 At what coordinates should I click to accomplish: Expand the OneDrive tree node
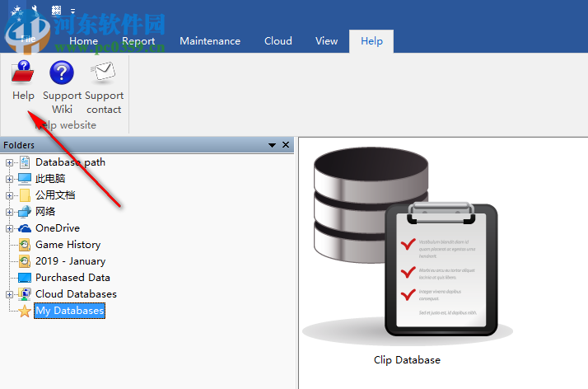pyautogui.click(x=9, y=229)
